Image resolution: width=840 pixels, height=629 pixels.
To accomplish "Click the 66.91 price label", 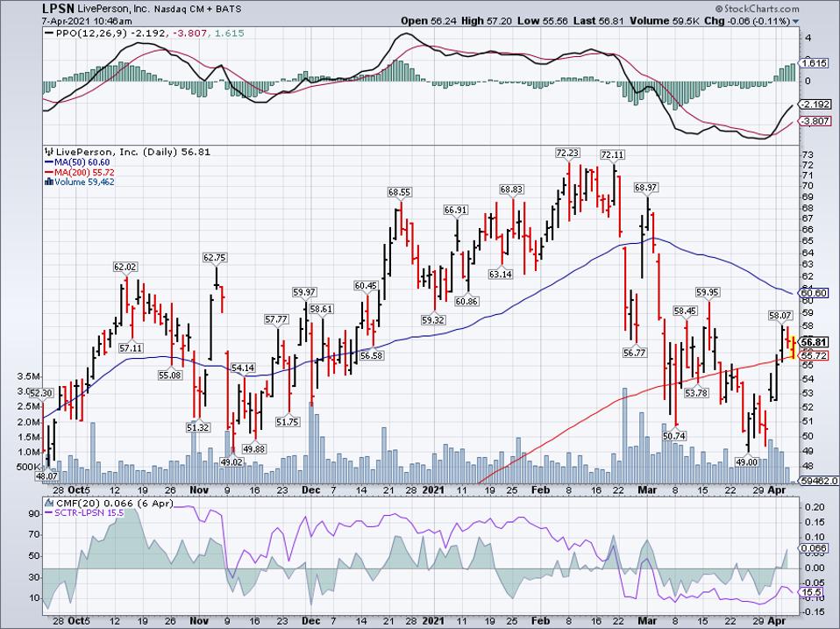I will click(455, 210).
